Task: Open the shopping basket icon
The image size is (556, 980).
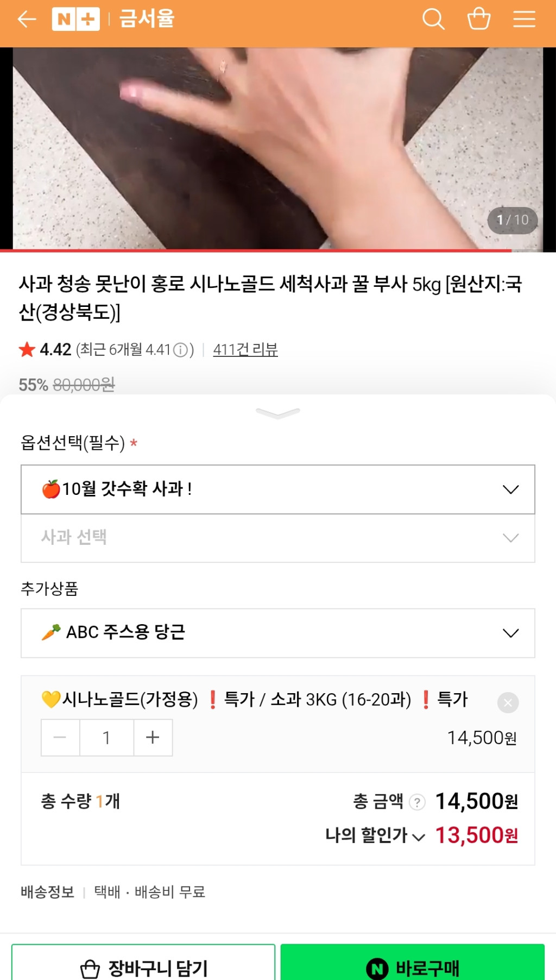Action: (479, 19)
